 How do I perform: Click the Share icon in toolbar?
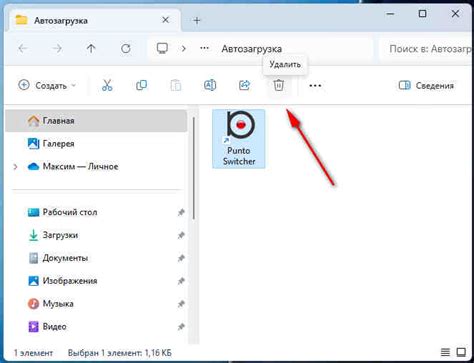coord(244,85)
